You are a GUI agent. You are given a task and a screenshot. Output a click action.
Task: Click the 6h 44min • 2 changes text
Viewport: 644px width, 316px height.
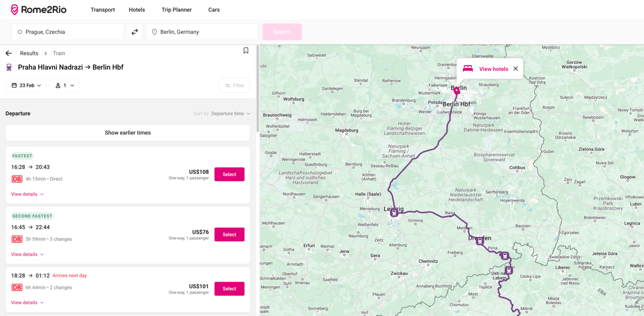(x=49, y=288)
